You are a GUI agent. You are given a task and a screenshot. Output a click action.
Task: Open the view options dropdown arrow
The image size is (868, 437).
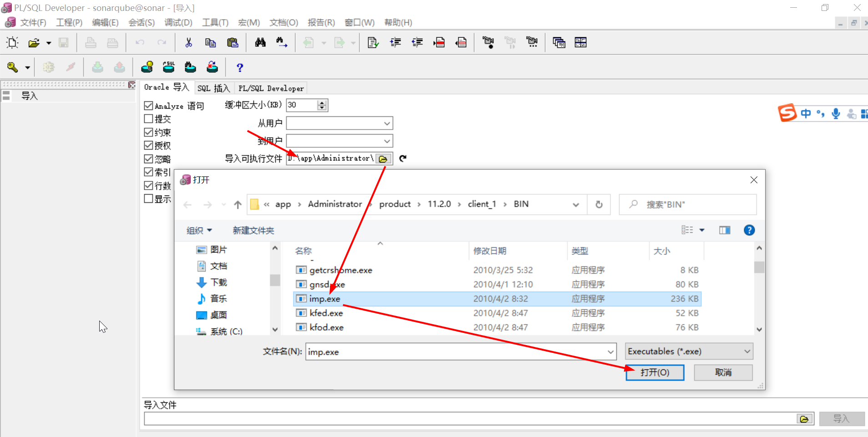702,230
